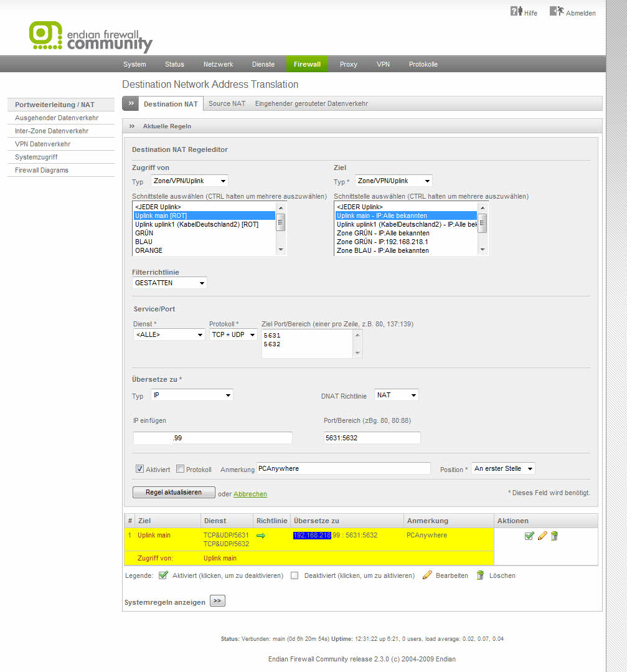Toggle the green activated checkmark in Aktionen

529,536
